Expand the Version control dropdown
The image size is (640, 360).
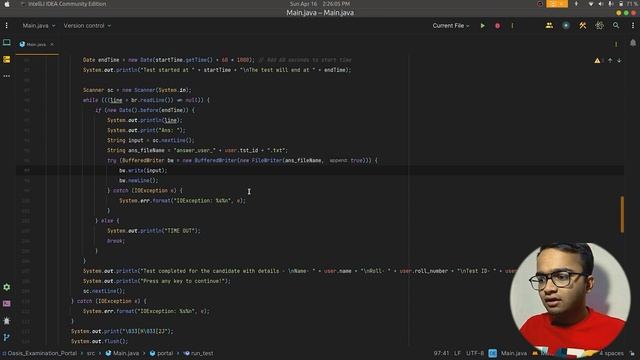(x=87, y=26)
